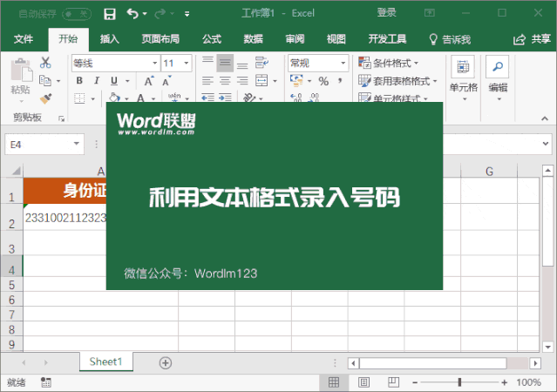Open the underline style dropdown arrow
Screen dimensions: 557x392
127,81
